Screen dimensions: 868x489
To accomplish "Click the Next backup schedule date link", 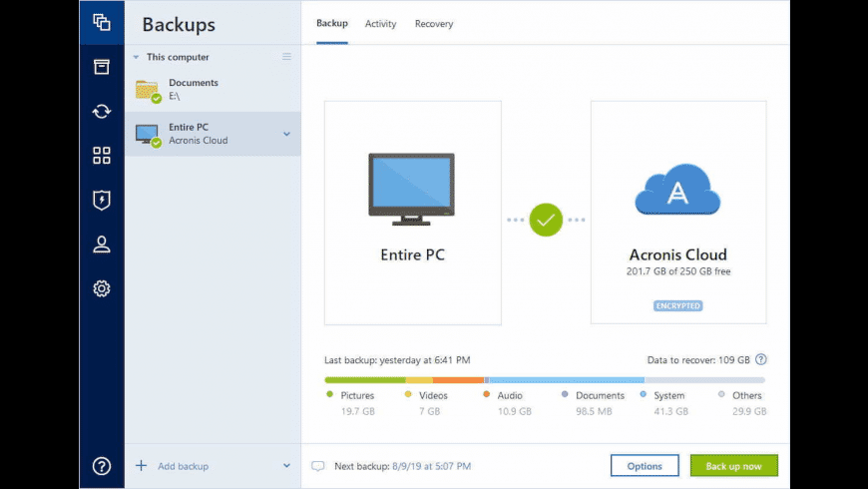I will click(x=432, y=466).
